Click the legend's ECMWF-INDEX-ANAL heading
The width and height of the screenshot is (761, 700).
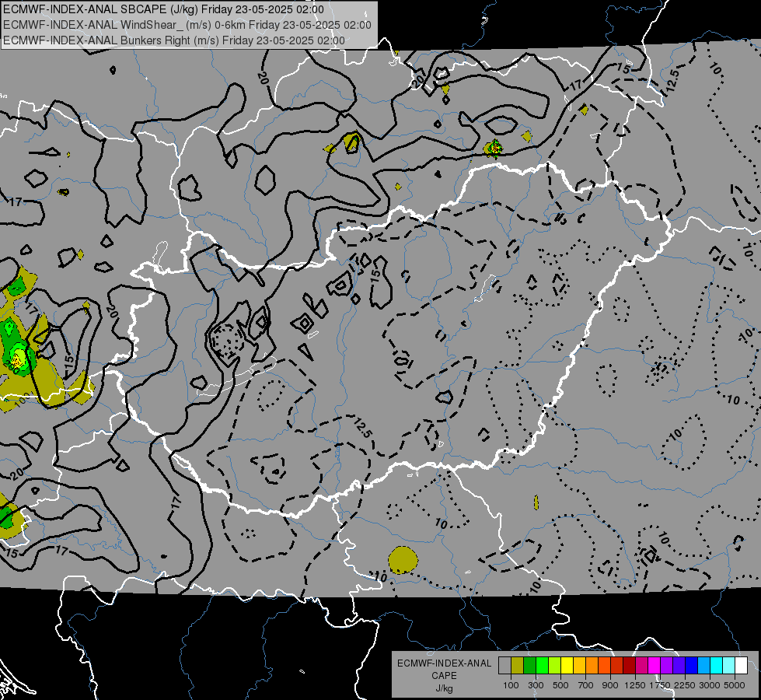pyautogui.click(x=444, y=663)
